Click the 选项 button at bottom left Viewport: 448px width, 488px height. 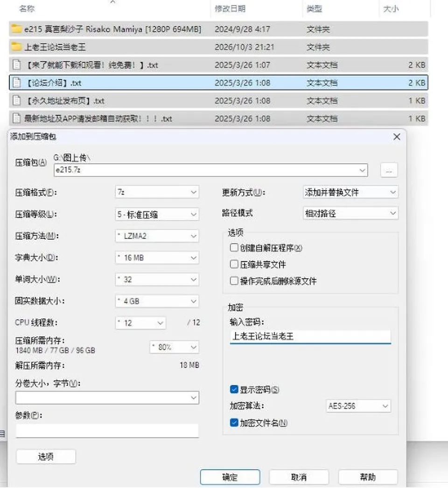click(46, 457)
